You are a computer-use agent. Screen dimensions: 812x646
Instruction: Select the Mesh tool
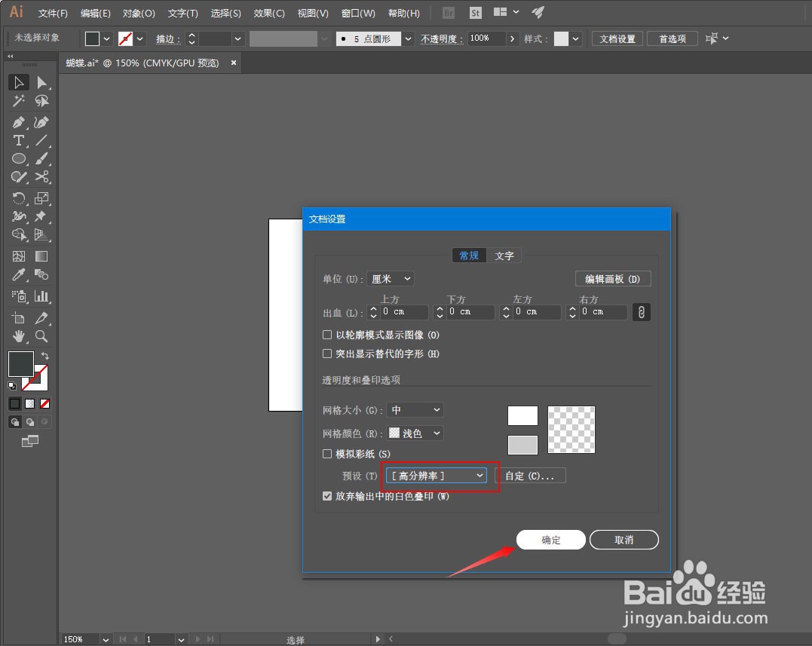pyautogui.click(x=19, y=256)
